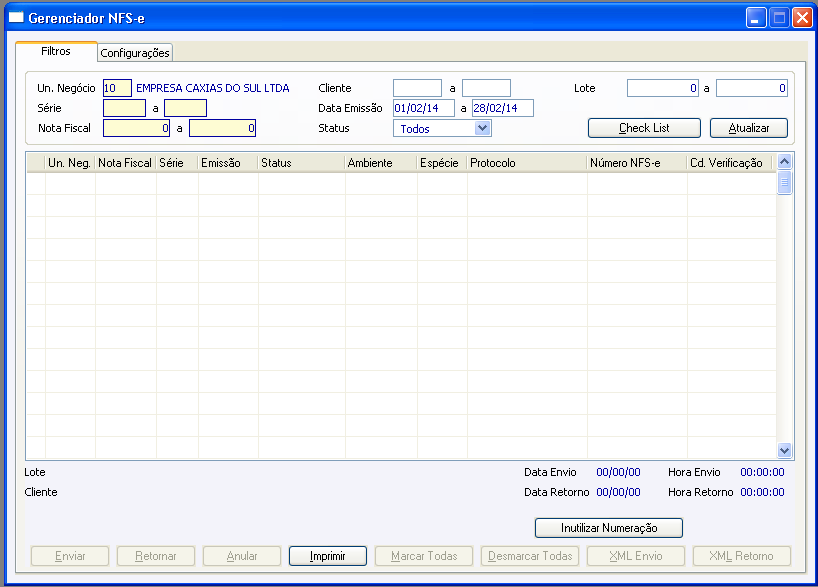Click the Check List button

pos(644,128)
